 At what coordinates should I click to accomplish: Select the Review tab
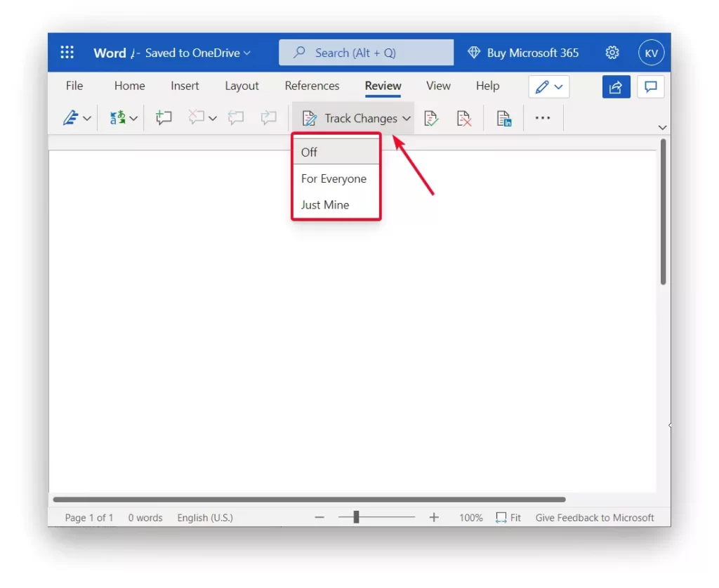click(383, 86)
